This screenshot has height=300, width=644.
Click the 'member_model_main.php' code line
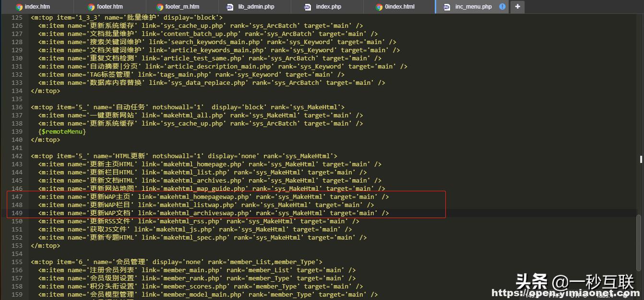[x=208, y=294]
